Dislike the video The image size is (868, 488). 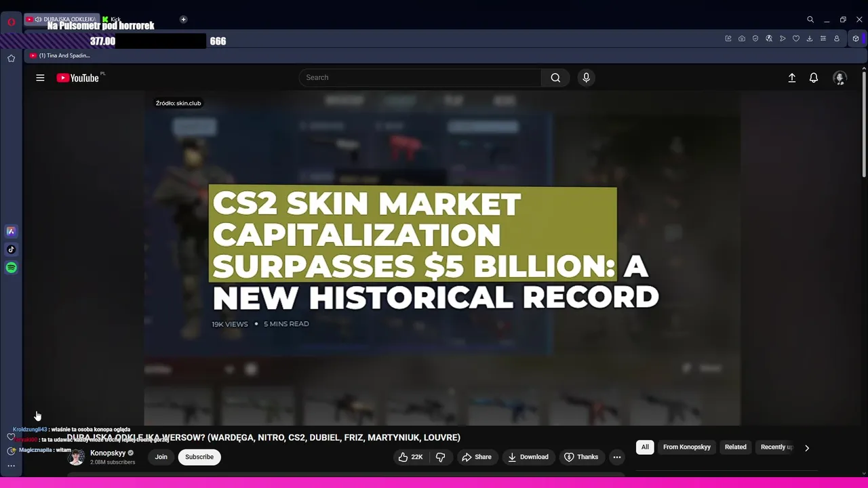(441, 457)
